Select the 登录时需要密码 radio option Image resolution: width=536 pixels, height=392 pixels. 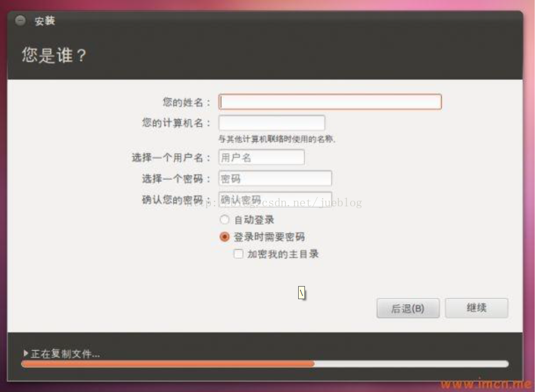pyautogui.click(x=224, y=236)
